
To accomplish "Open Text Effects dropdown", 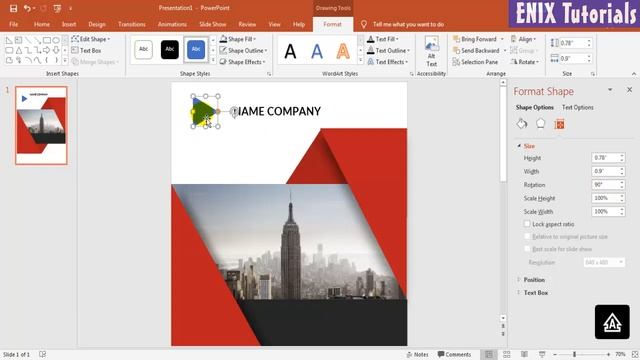I will [x=387, y=62].
